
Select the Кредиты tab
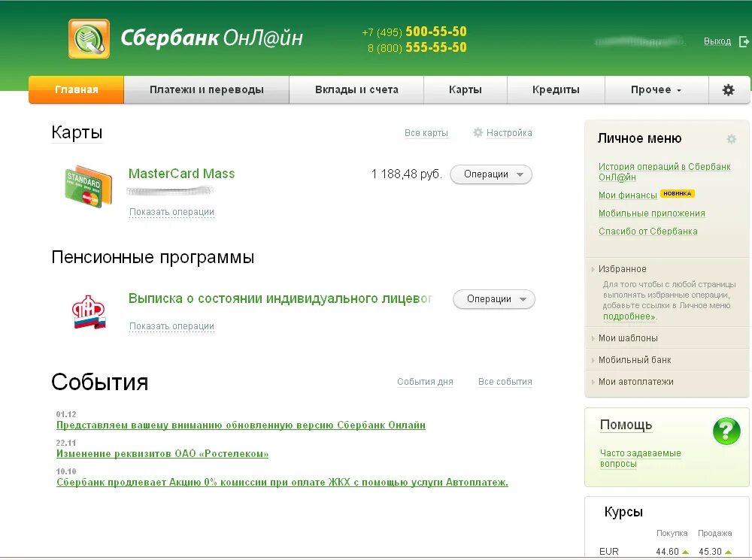556,89
